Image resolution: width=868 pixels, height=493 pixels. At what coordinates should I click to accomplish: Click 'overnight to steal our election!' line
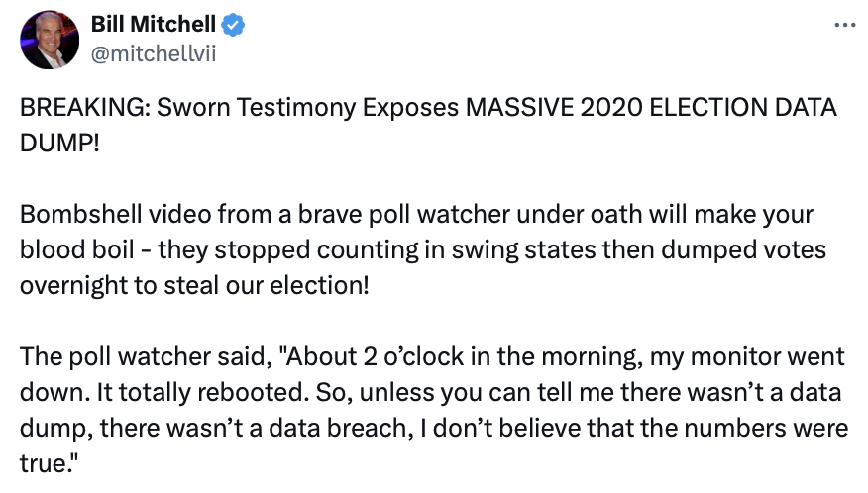pyautogui.click(x=194, y=286)
